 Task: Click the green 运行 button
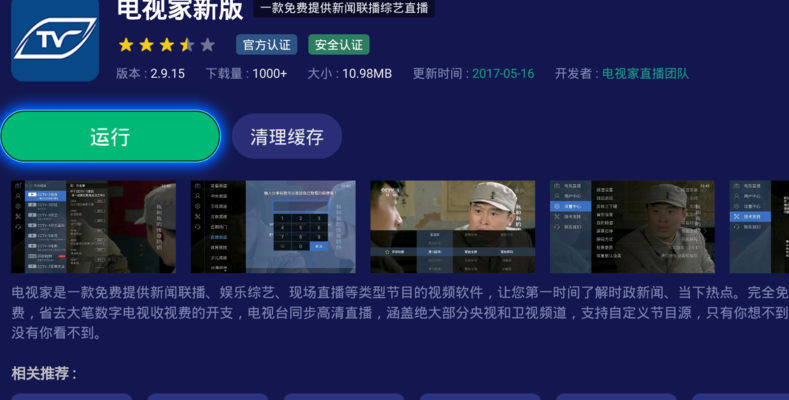pyautogui.click(x=110, y=136)
